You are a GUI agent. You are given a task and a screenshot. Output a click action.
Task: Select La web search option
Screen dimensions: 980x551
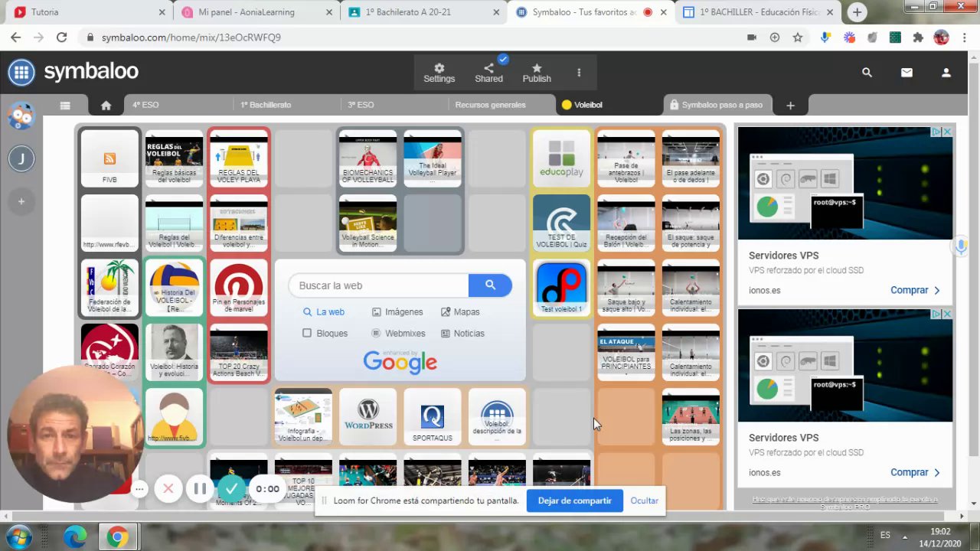pyautogui.click(x=324, y=311)
